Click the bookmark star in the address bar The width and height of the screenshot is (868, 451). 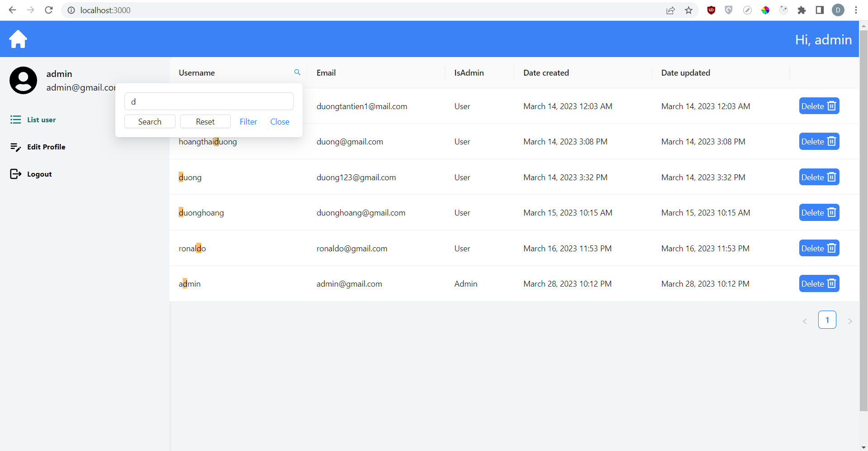tap(688, 10)
